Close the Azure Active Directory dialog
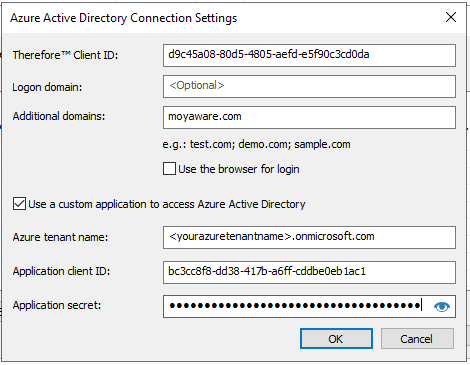This screenshot has width=470, height=365. (451, 17)
